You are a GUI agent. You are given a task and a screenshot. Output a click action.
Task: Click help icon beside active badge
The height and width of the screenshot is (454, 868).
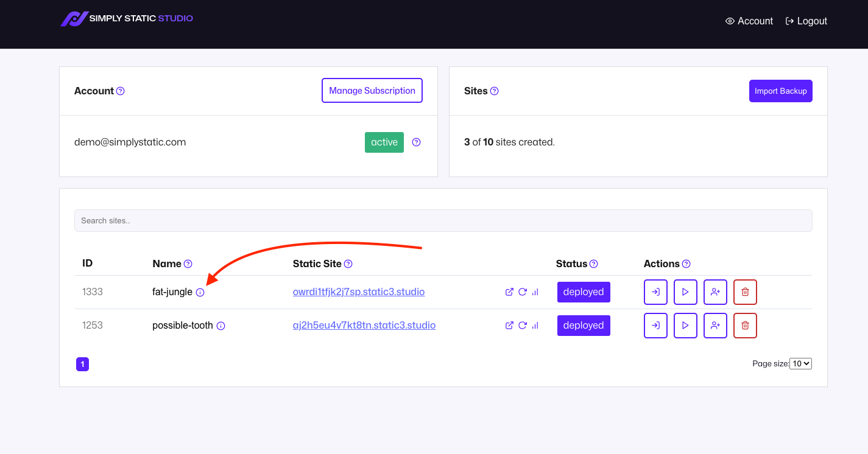(x=417, y=142)
